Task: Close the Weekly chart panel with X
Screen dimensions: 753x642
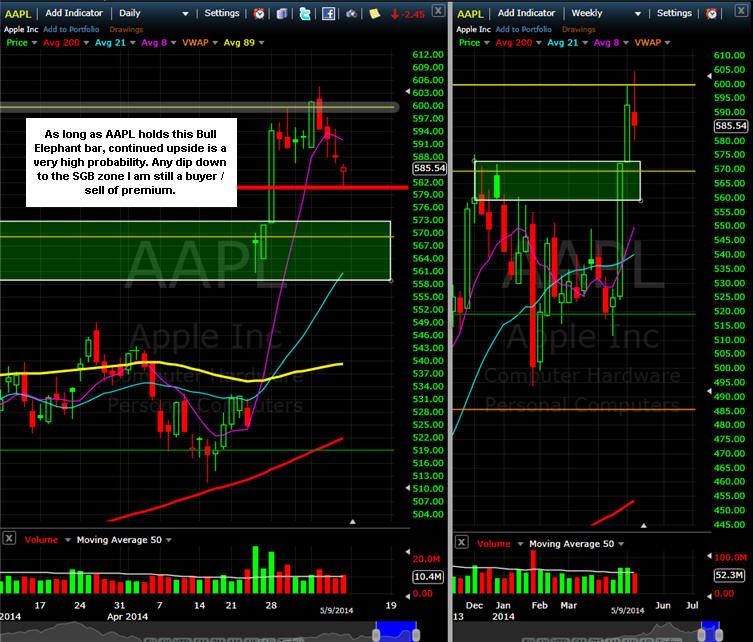Action: click(x=741, y=11)
